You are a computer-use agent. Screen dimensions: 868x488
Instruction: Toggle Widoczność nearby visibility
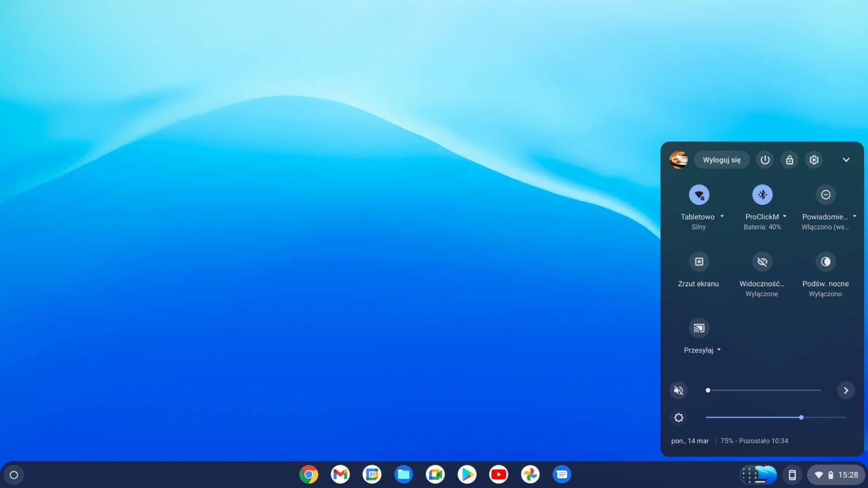762,262
